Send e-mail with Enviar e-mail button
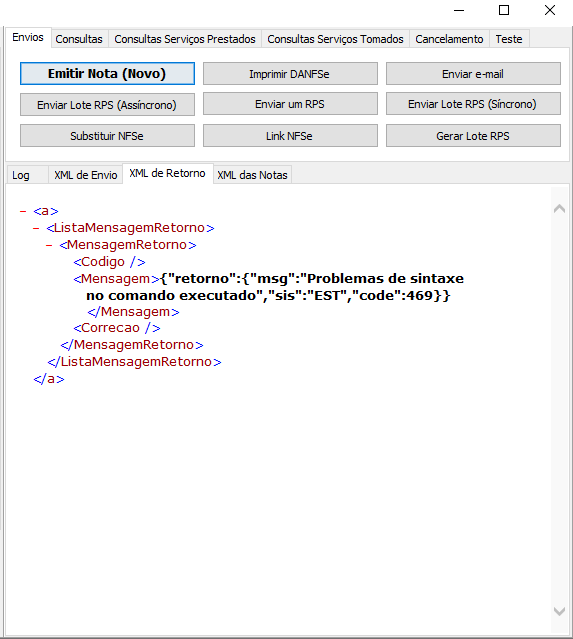 [x=473, y=74]
